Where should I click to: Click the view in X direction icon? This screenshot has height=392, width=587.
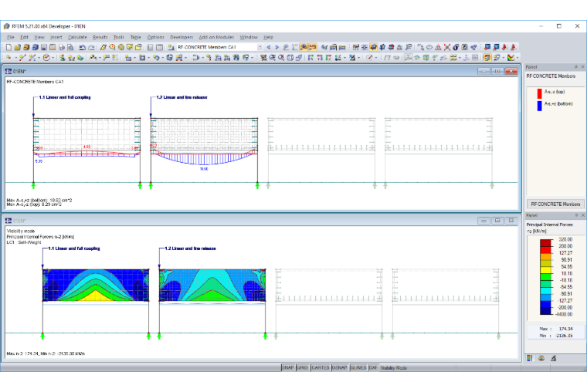point(310,58)
